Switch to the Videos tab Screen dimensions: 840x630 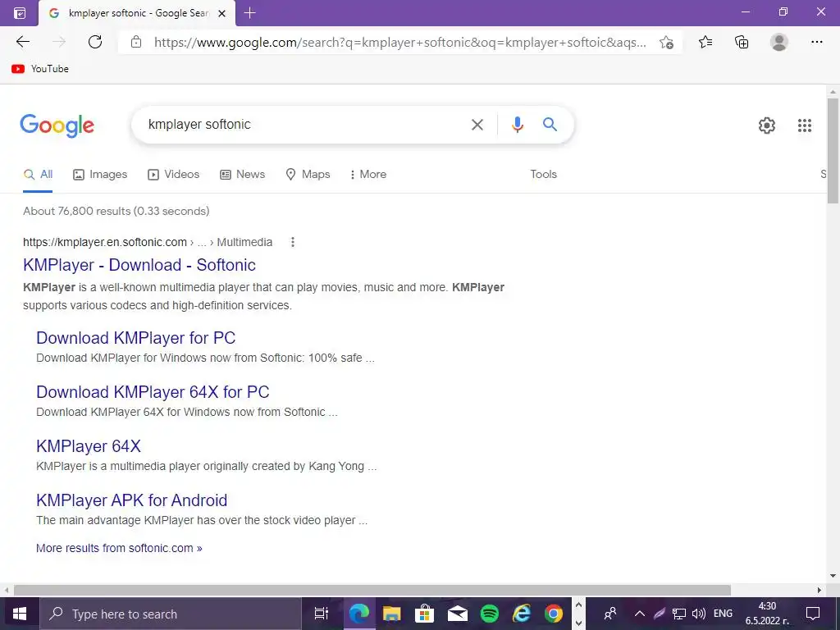click(x=174, y=174)
